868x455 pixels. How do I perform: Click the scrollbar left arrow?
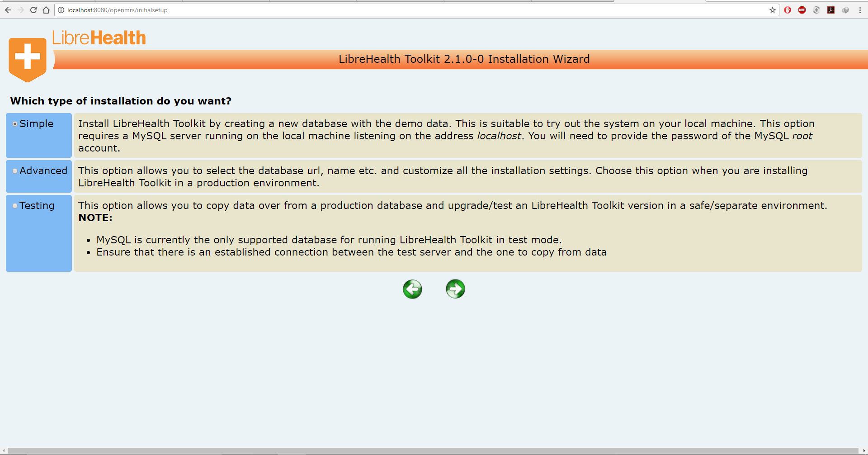point(4,451)
